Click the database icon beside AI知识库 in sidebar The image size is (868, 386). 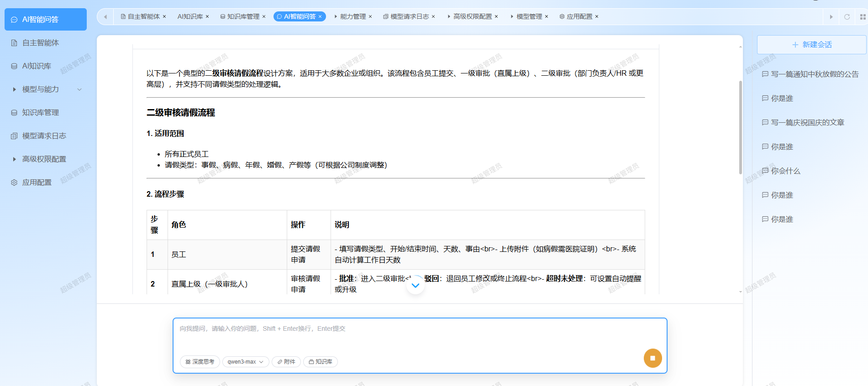[x=14, y=66]
